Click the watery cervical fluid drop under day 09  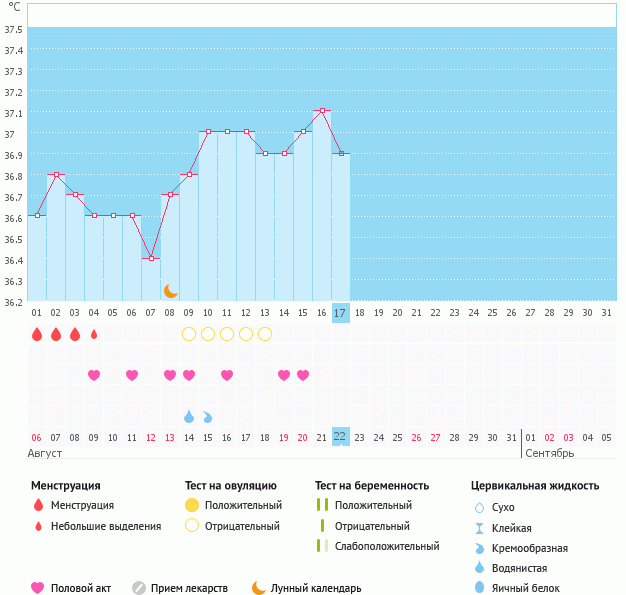tap(189, 416)
